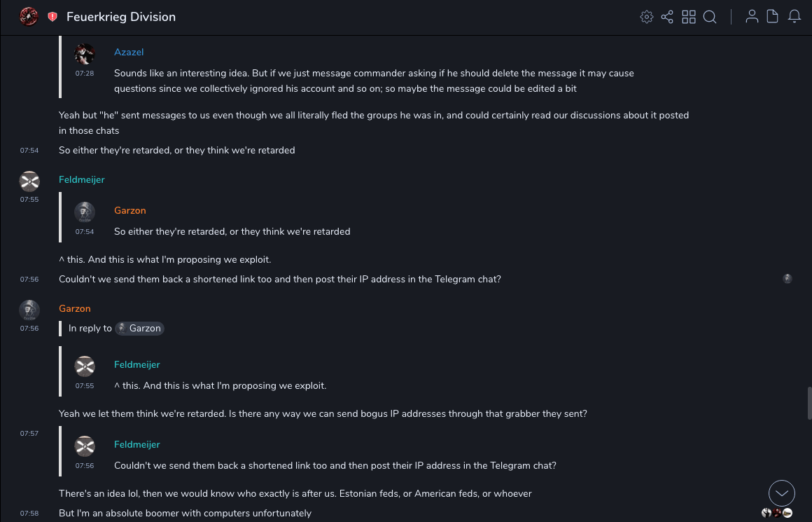Viewport: 812px width, 522px height.
Task: Click Garzon's avatar beside the 07:56 message
Action: pos(29,310)
